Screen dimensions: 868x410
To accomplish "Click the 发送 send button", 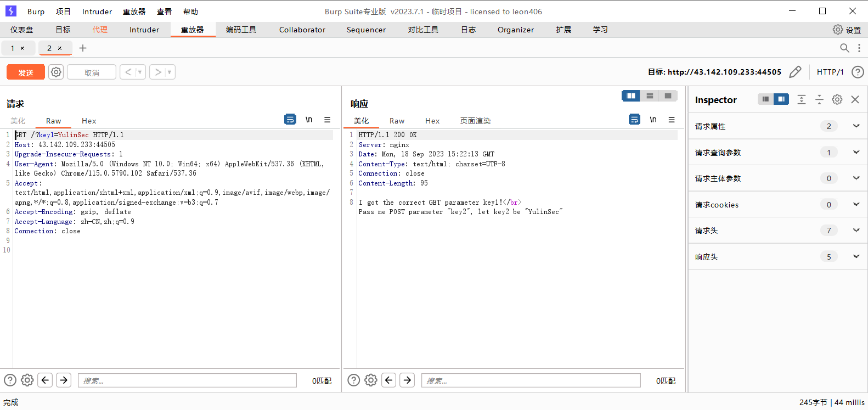I will click(26, 72).
